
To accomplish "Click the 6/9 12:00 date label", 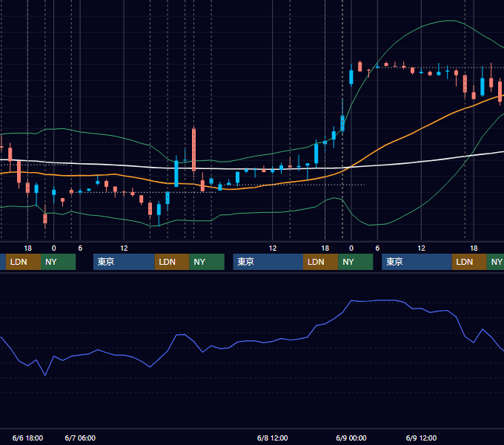I will (x=421, y=438).
